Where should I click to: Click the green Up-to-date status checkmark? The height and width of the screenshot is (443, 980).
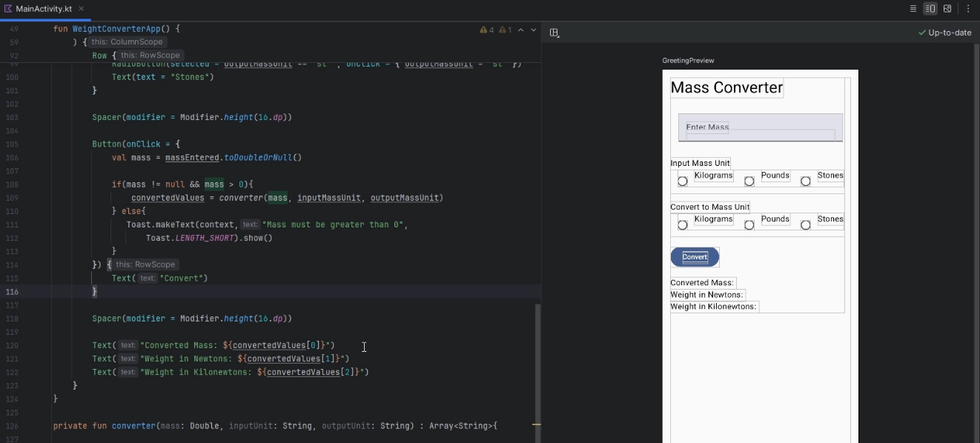[922, 33]
